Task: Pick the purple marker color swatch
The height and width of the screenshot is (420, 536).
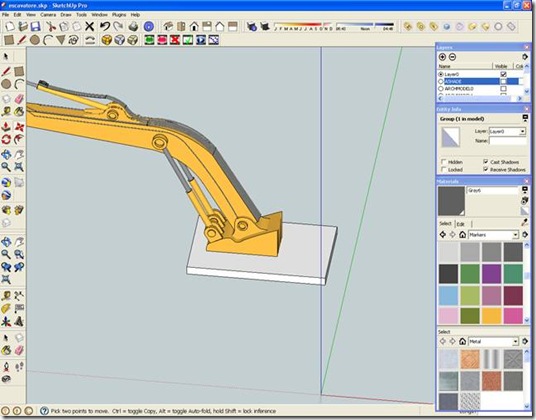Action: pyautogui.click(x=491, y=274)
